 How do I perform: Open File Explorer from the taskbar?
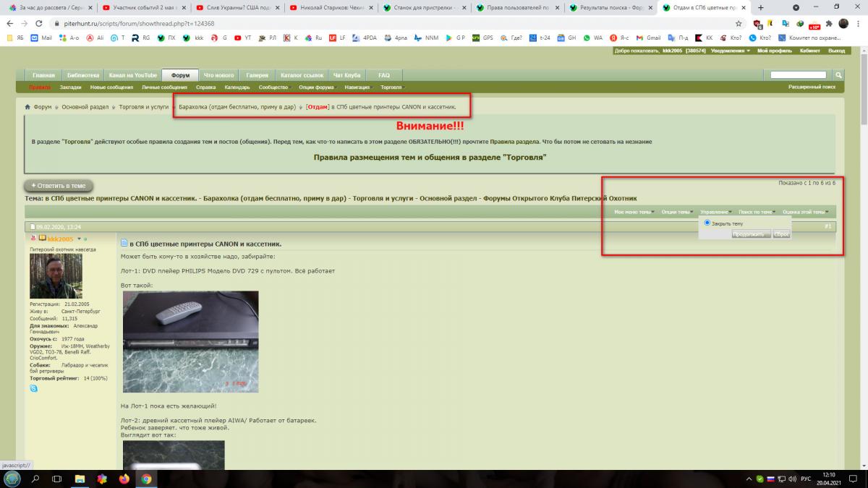coord(80,479)
